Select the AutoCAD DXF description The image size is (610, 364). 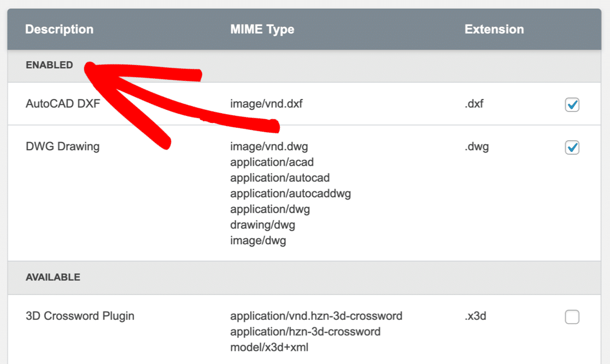click(63, 103)
